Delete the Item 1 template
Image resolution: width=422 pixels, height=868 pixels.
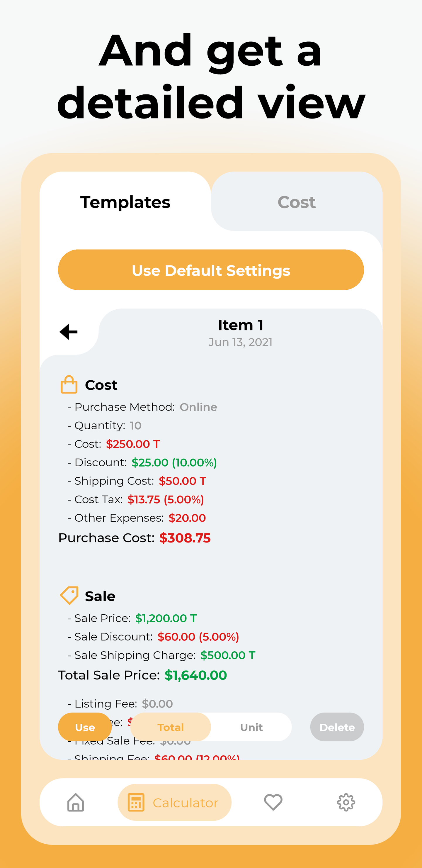point(337,727)
